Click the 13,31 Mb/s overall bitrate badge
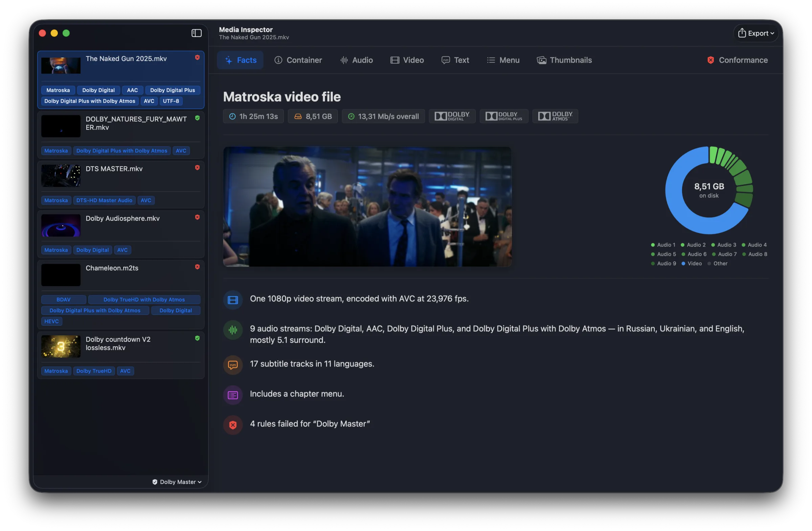The height and width of the screenshot is (531, 812). 383,116
